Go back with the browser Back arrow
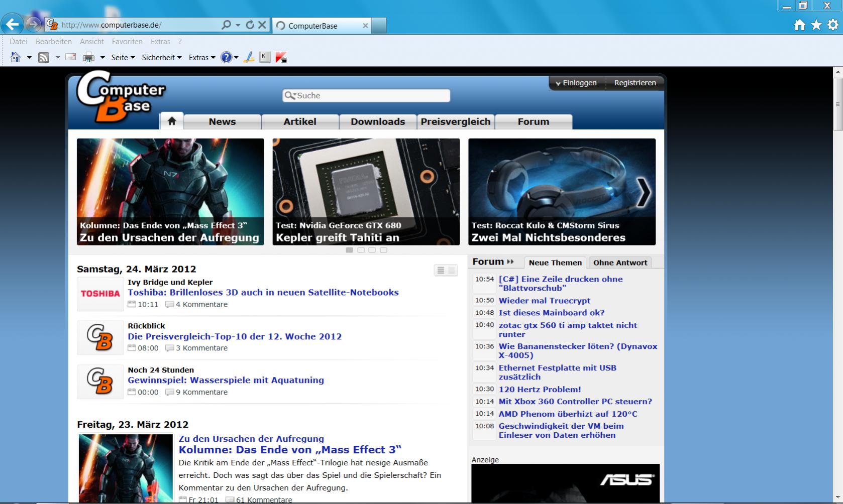This screenshot has height=504, width=843. (12, 24)
